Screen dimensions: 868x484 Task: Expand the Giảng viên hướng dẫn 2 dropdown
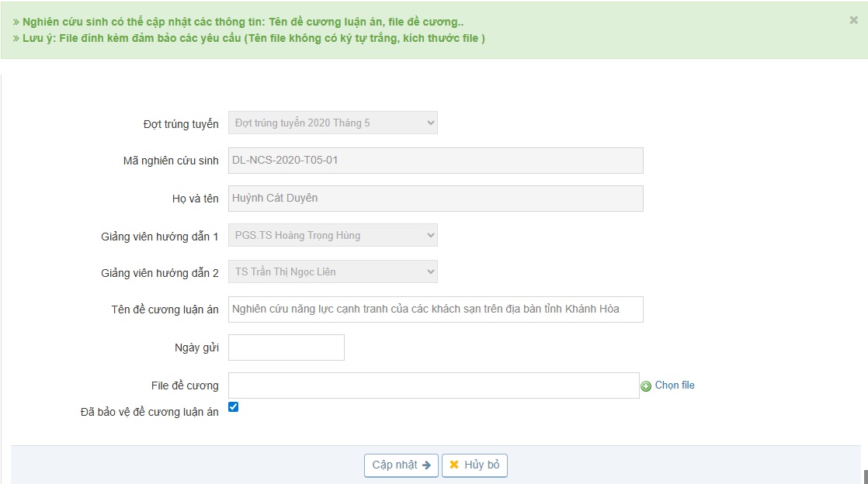coord(332,271)
